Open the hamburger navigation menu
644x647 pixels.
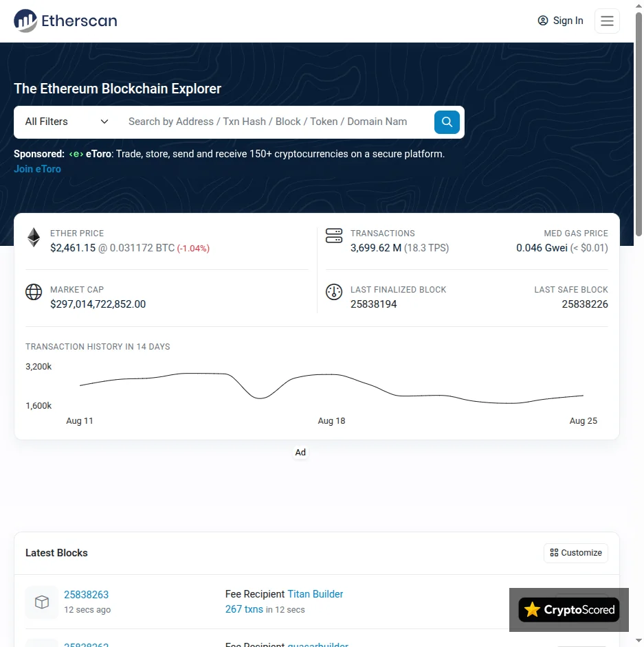[x=607, y=21]
